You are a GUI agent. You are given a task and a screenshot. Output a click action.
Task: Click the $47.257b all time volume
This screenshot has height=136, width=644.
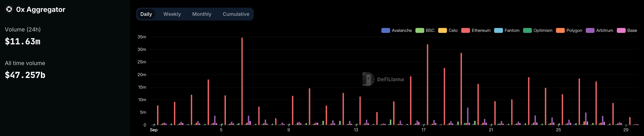click(25, 75)
